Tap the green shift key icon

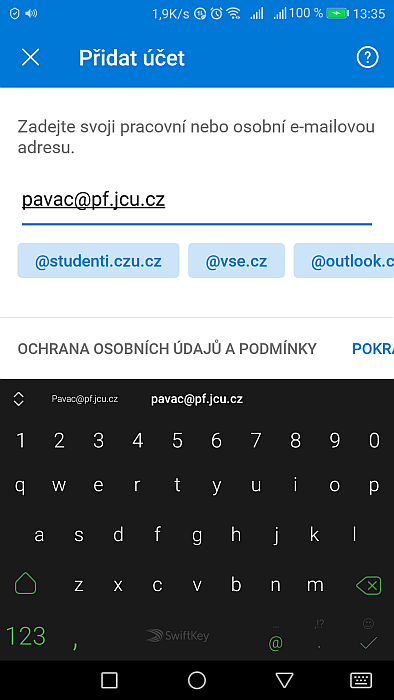tap(25, 584)
